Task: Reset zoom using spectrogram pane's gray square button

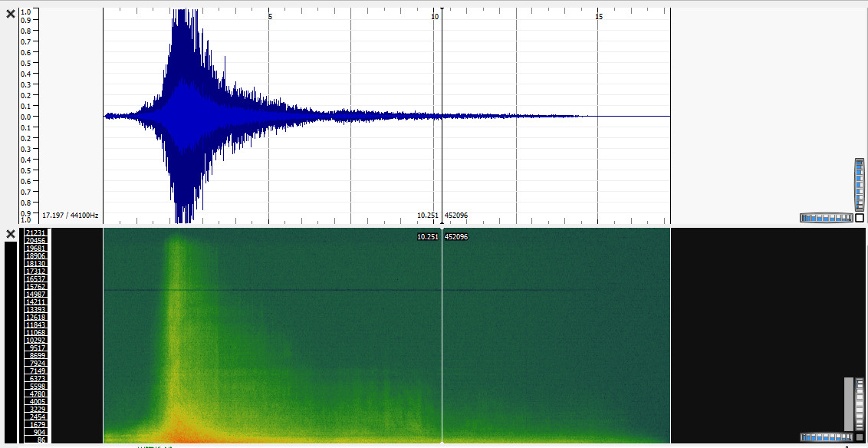Action: (x=860, y=437)
